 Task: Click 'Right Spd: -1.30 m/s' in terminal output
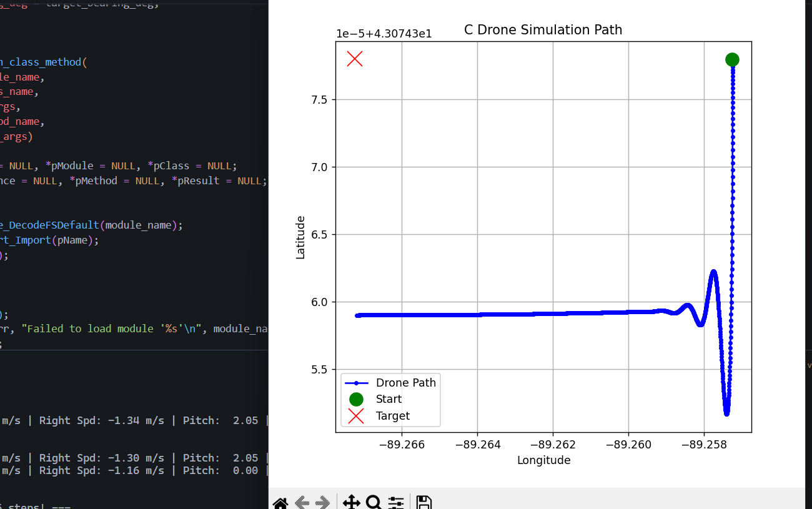click(x=102, y=458)
